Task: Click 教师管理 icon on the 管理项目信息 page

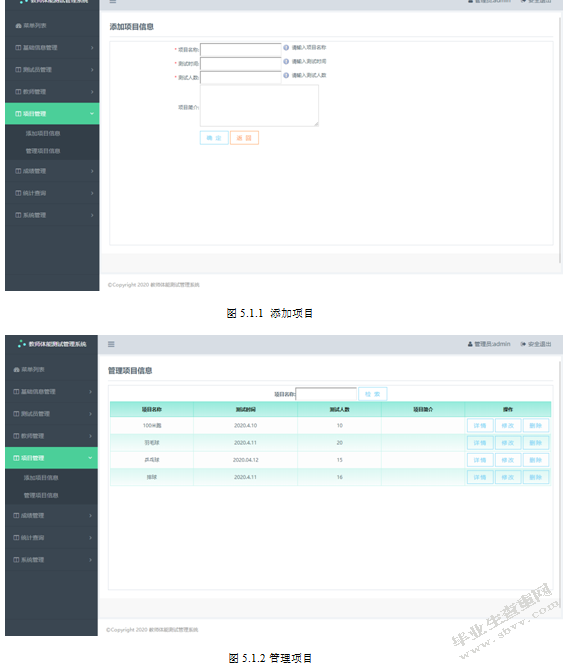Action: pyautogui.click(x=16, y=436)
